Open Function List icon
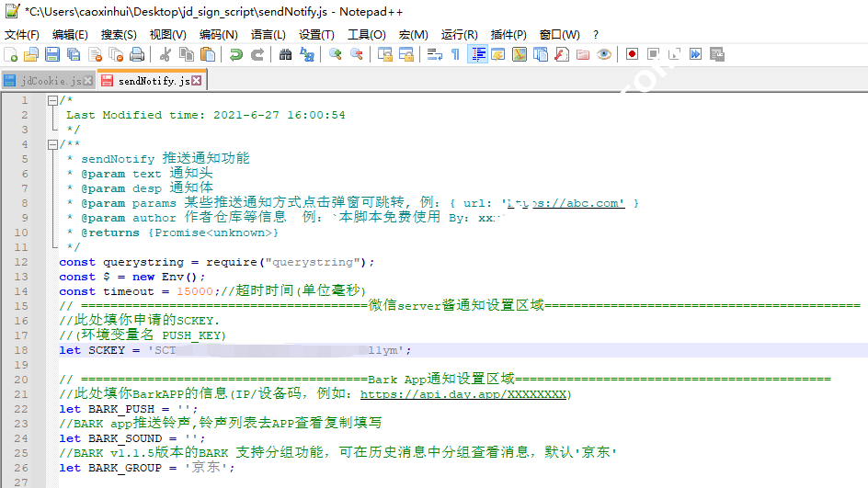 tap(562, 54)
